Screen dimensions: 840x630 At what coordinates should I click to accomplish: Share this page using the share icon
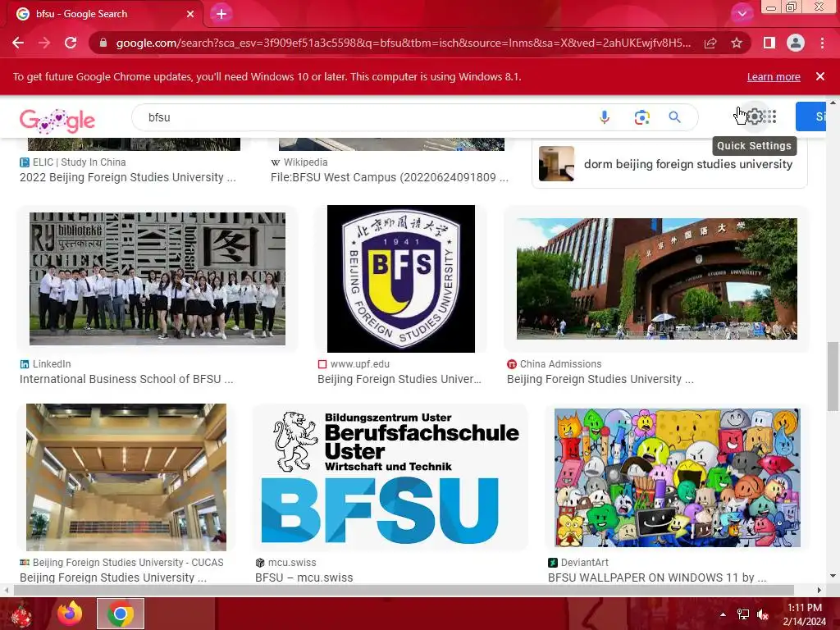click(x=710, y=43)
